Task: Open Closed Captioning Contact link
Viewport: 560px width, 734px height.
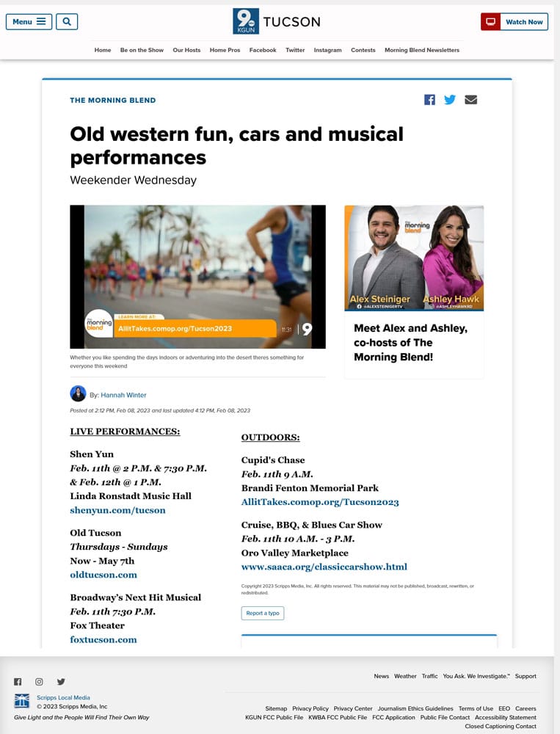Action: pyautogui.click(x=501, y=726)
